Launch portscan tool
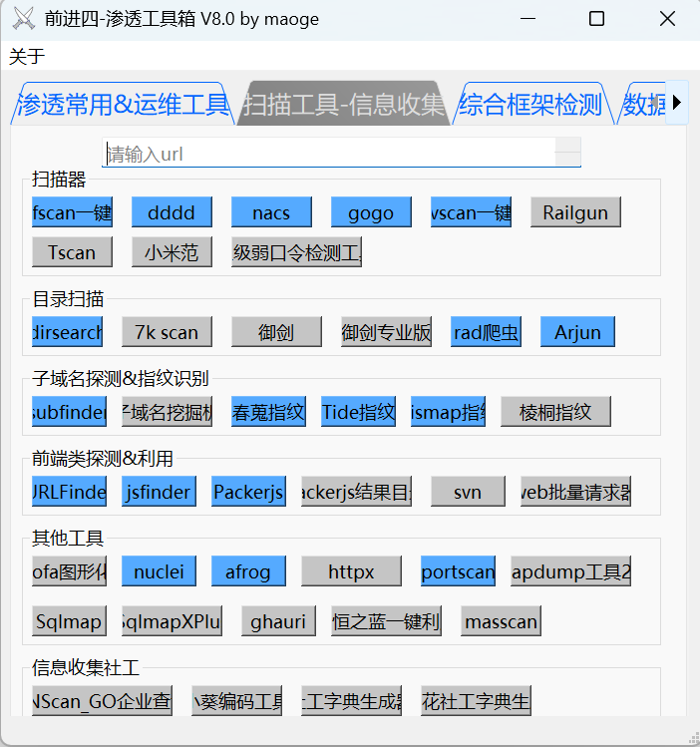This screenshot has height=747, width=700. [458, 570]
